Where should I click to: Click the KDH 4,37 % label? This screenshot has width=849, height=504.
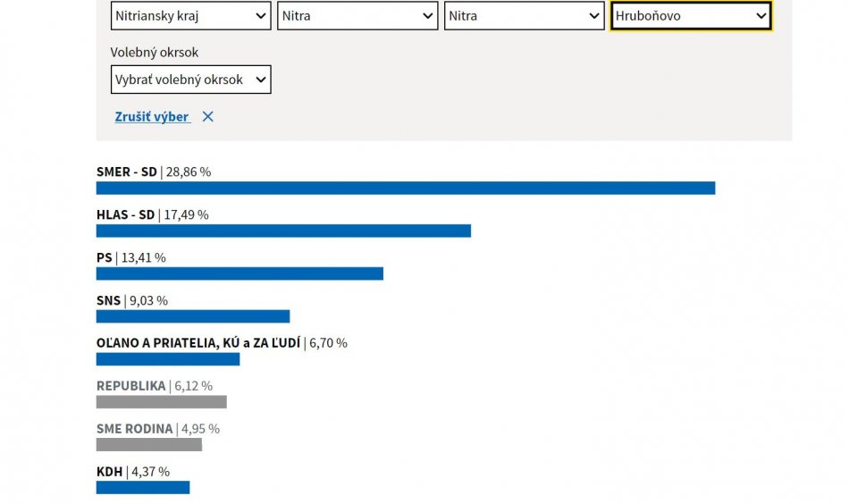(x=132, y=471)
